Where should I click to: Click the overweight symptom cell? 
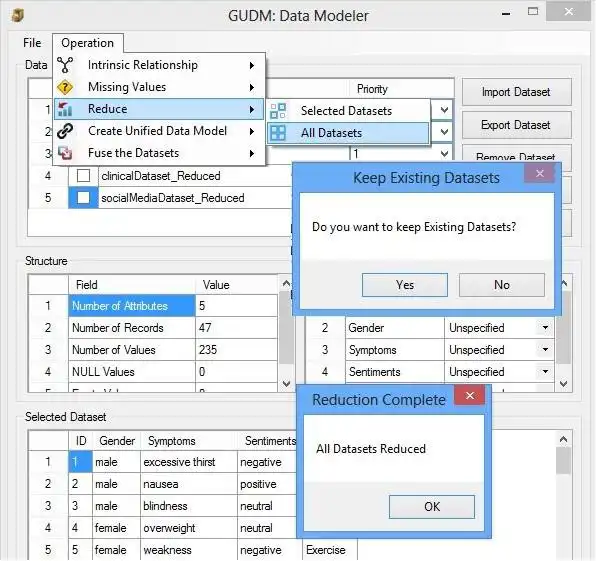point(189,528)
